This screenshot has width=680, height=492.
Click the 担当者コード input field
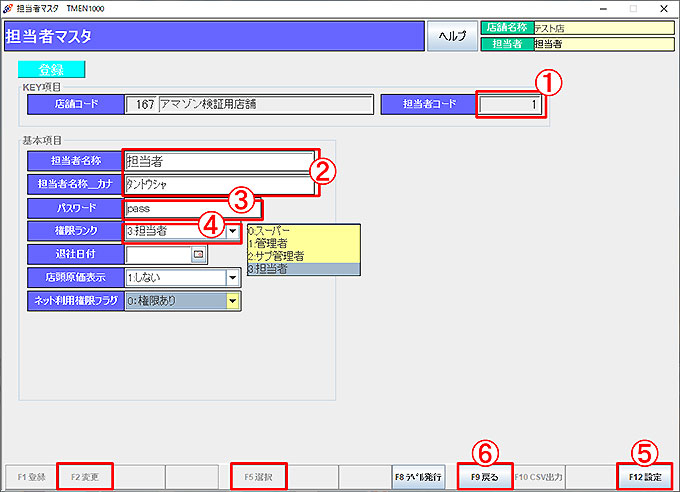[x=510, y=104]
